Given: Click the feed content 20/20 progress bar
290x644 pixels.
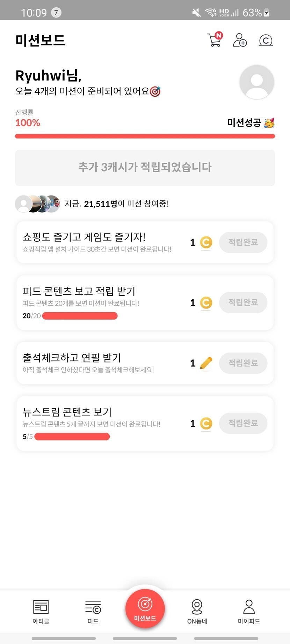Looking at the screenshot, I should pyautogui.click(x=80, y=316).
